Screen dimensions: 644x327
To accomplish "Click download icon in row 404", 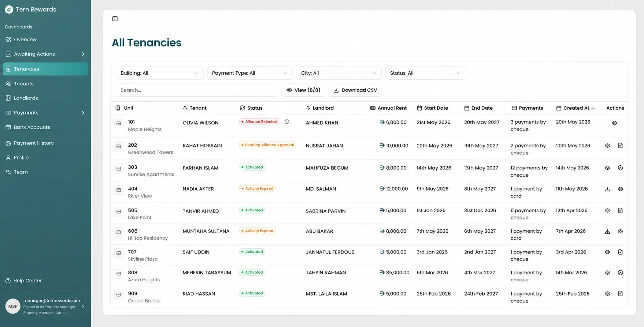I will [607, 189].
